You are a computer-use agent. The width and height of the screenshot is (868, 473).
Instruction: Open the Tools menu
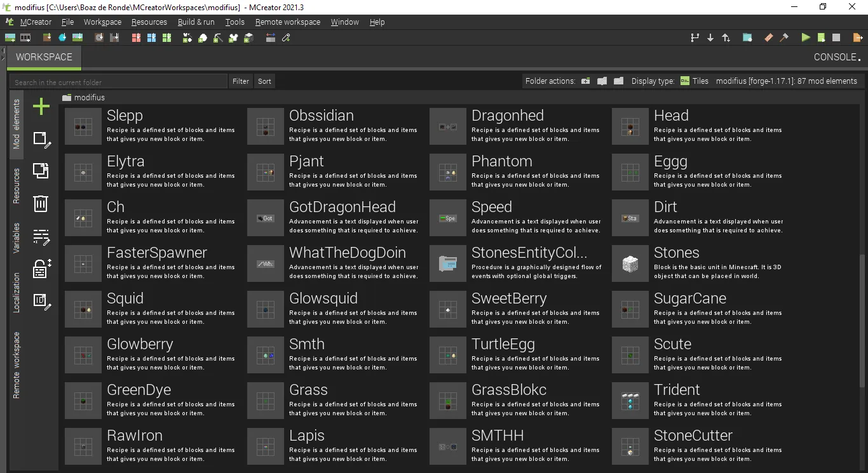coord(235,22)
